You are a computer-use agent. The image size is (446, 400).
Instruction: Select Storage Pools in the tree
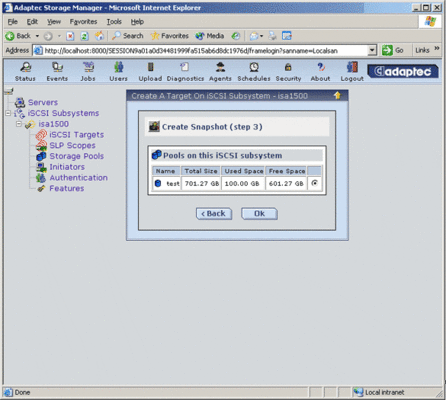click(x=77, y=156)
